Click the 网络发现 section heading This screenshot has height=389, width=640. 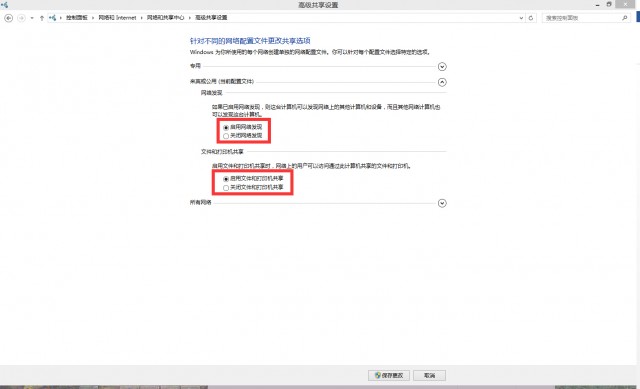tap(211, 93)
